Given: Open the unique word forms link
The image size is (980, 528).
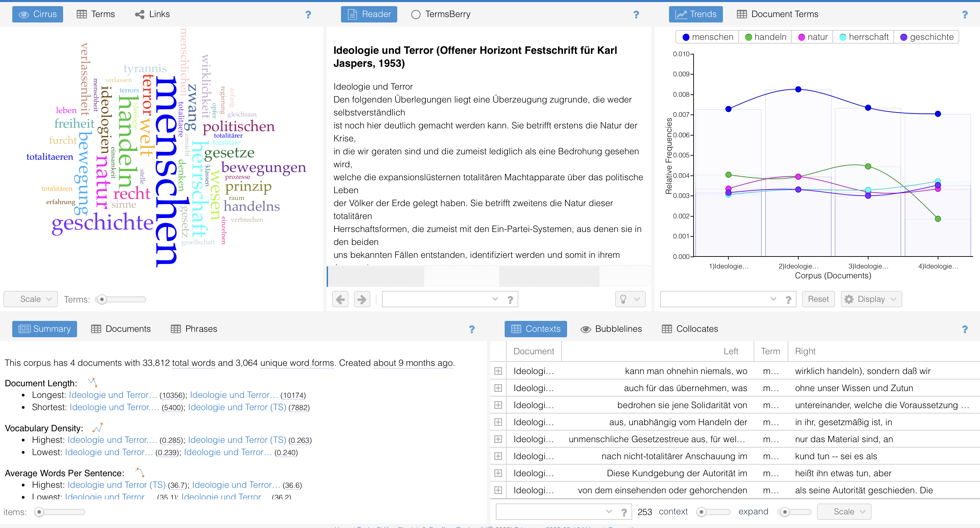Looking at the screenshot, I should (x=297, y=363).
